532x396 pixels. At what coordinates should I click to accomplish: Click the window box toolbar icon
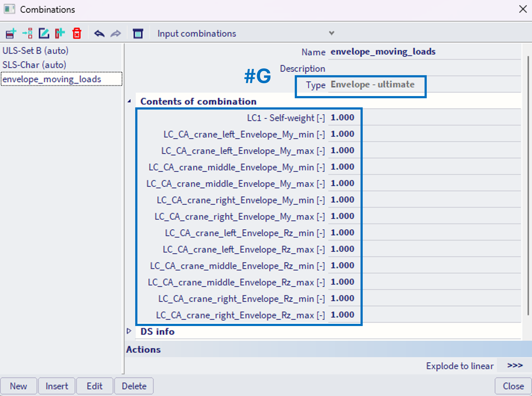(138, 33)
